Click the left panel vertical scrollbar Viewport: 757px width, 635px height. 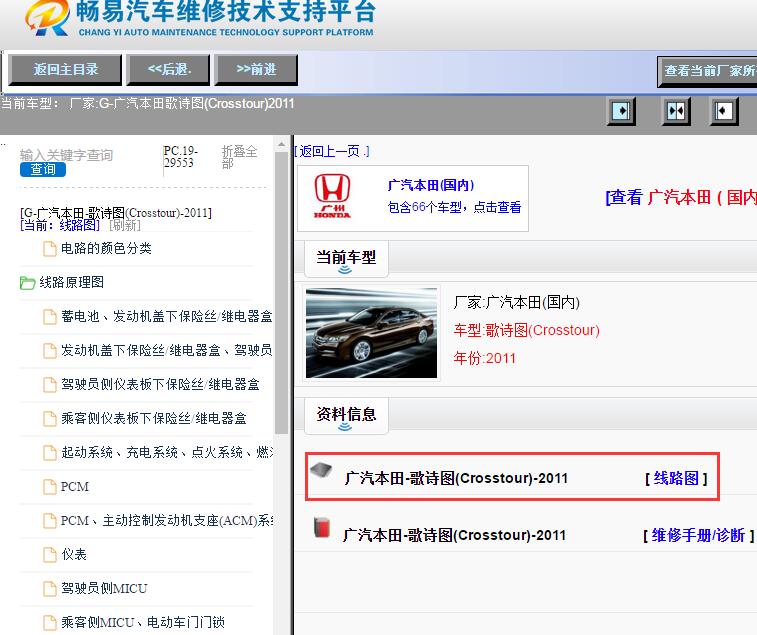coord(281,293)
